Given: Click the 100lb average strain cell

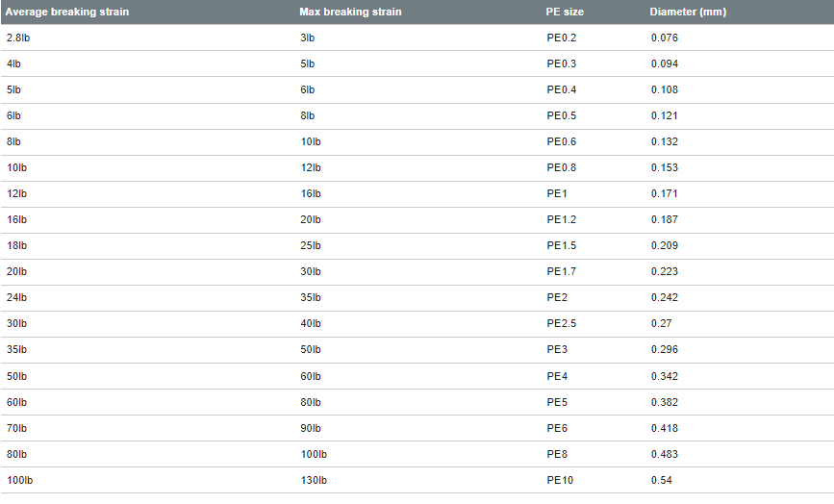Looking at the screenshot, I should click(19, 480).
